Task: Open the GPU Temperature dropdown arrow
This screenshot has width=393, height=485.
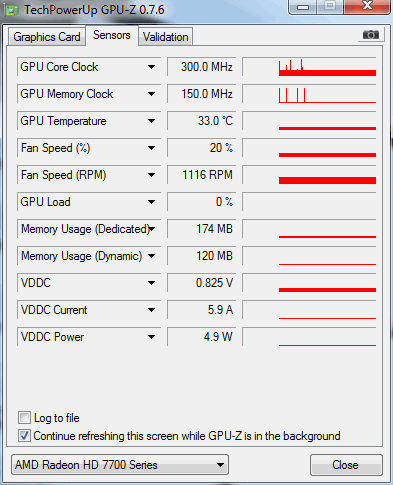Action: (152, 121)
